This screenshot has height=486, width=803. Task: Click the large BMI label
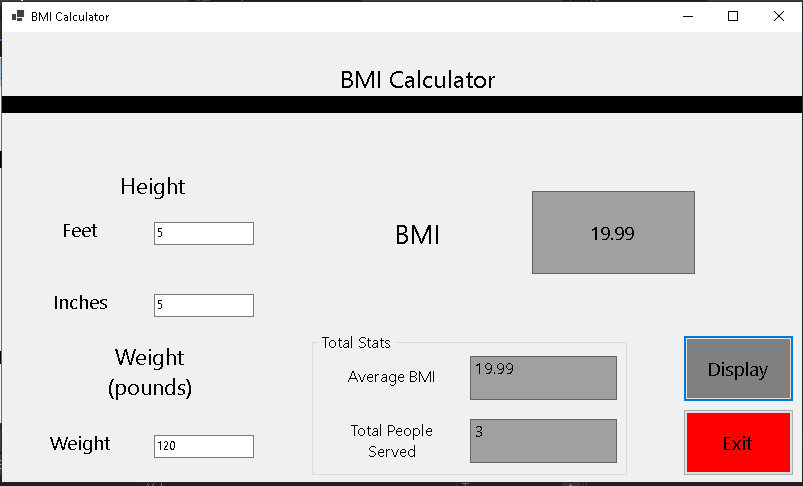point(417,235)
